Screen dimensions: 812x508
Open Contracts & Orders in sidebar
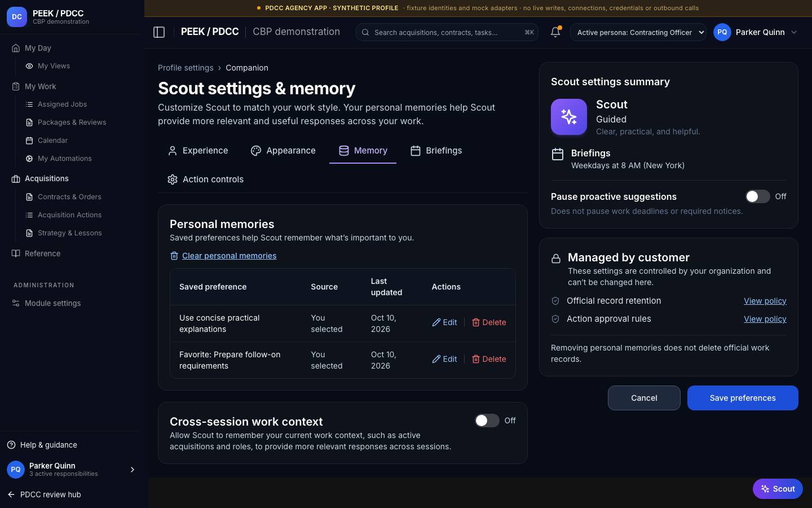tap(69, 197)
